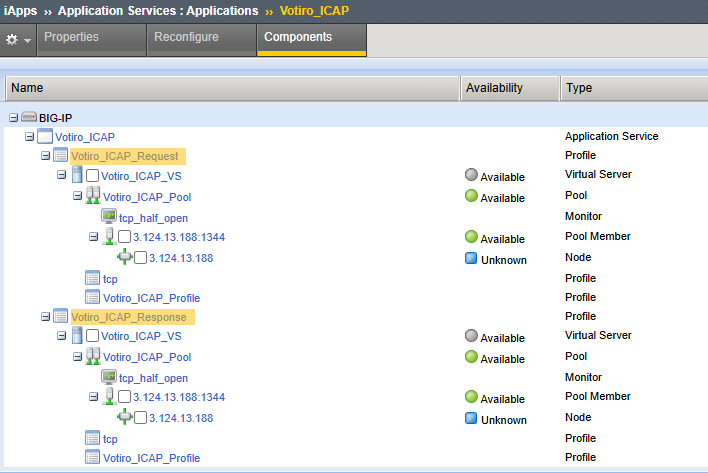Open the Votiro_ICAP application service link
708x473 pixels.
pyautogui.click(x=84, y=137)
